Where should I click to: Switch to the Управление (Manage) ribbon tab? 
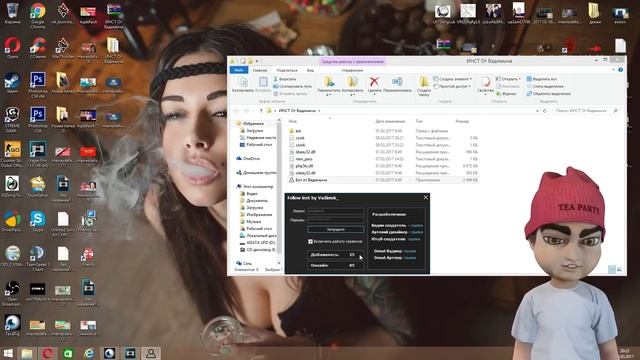pyautogui.click(x=352, y=70)
